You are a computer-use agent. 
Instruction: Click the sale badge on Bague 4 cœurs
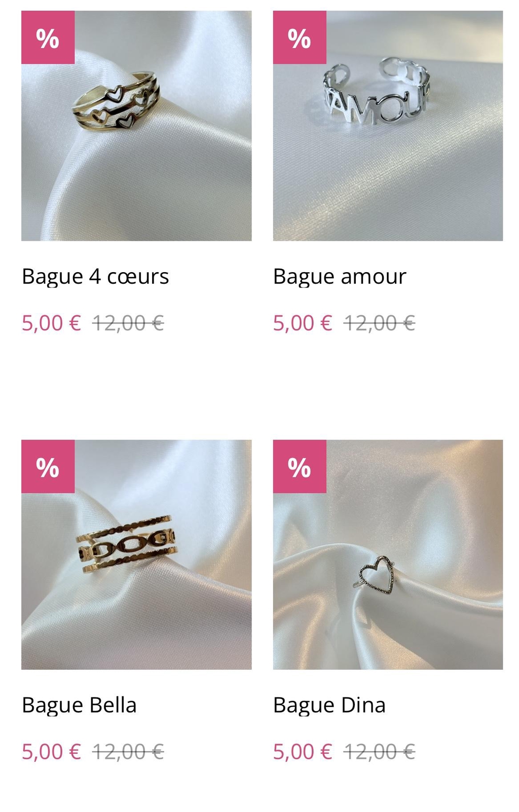coord(48,38)
